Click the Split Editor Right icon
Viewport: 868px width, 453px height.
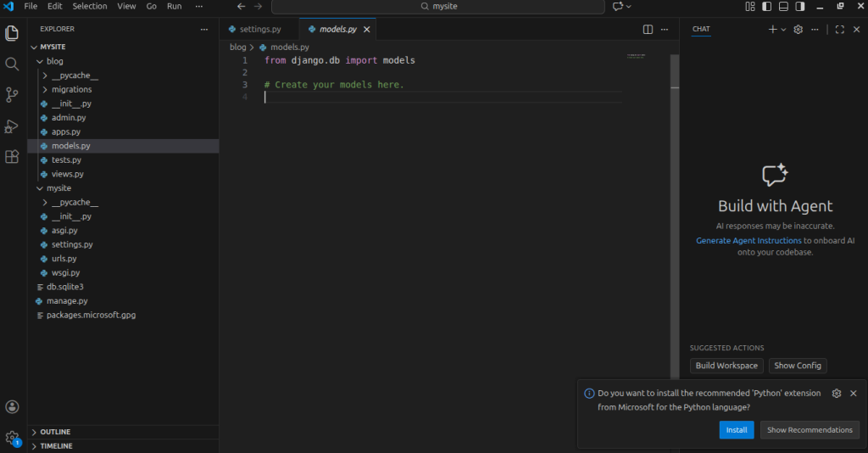click(x=648, y=29)
